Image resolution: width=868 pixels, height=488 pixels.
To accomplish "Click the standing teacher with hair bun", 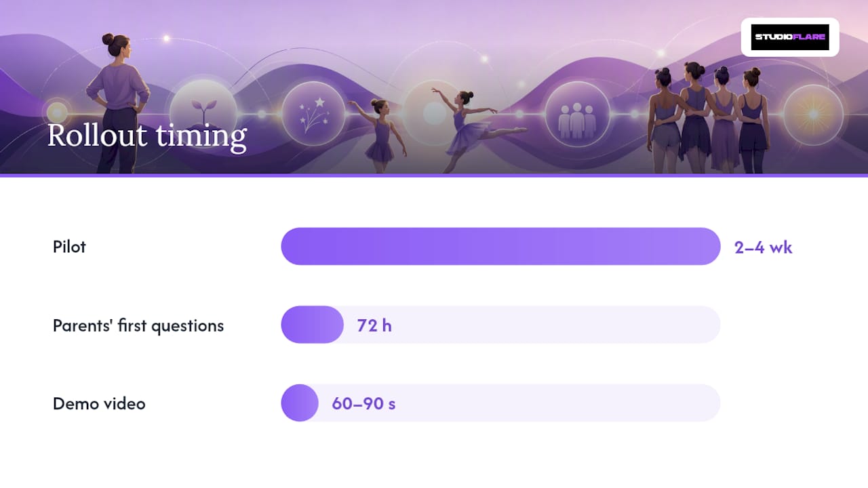I will (x=117, y=103).
